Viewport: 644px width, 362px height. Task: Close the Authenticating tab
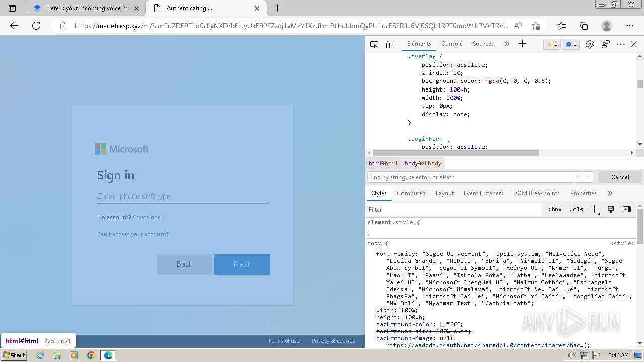[x=257, y=8]
